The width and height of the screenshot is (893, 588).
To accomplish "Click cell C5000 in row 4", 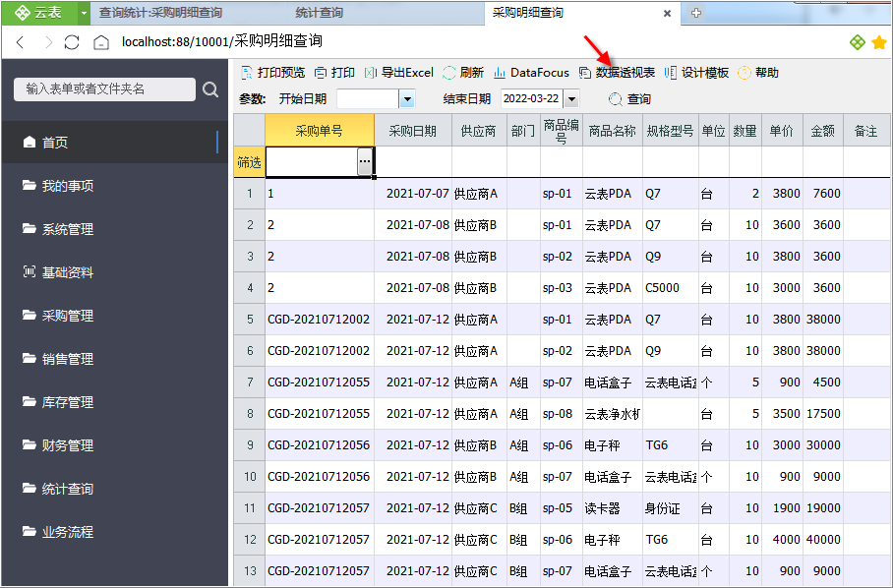I will coord(671,288).
